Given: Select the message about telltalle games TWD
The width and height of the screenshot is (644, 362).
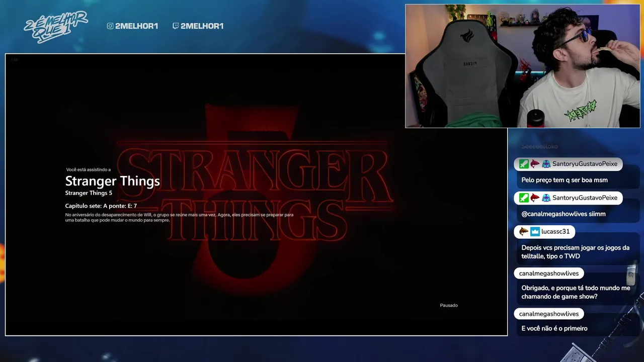Looking at the screenshot, I should click(576, 252).
